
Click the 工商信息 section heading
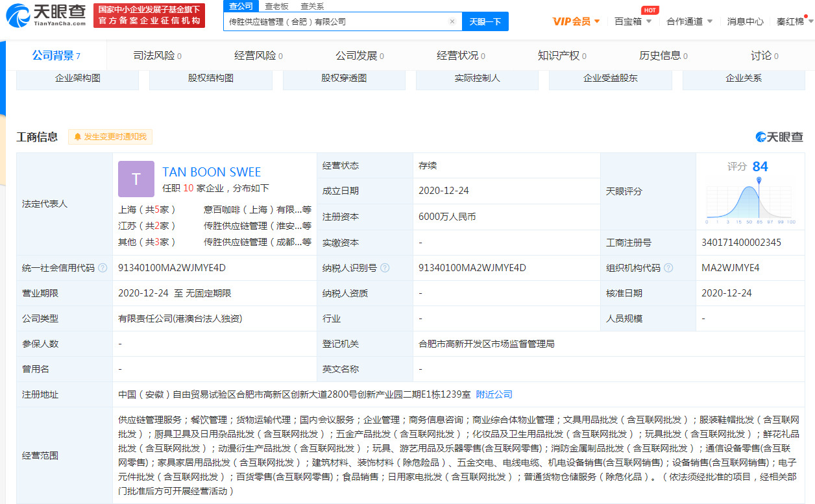37,137
